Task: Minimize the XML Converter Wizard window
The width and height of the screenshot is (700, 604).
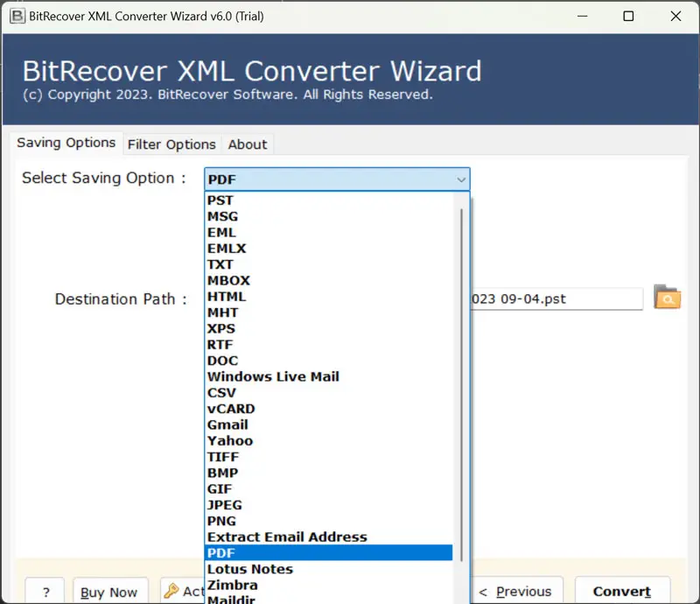Action: coord(582,16)
